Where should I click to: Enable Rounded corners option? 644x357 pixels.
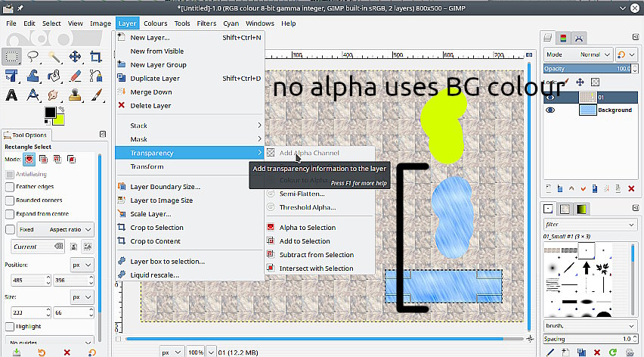coord(10,200)
